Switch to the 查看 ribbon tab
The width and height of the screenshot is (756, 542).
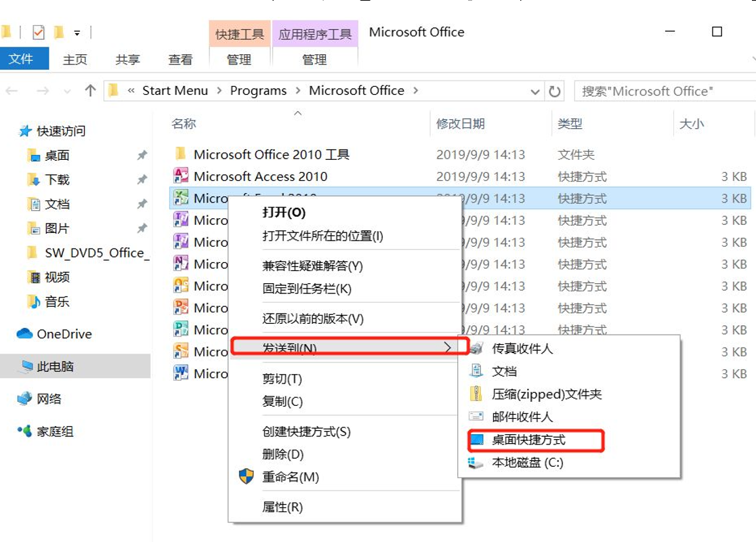coord(180,60)
